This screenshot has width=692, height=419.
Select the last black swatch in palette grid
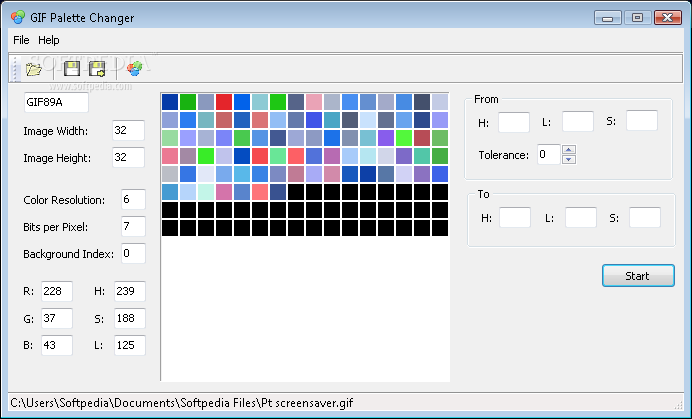click(x=440, y=228)
